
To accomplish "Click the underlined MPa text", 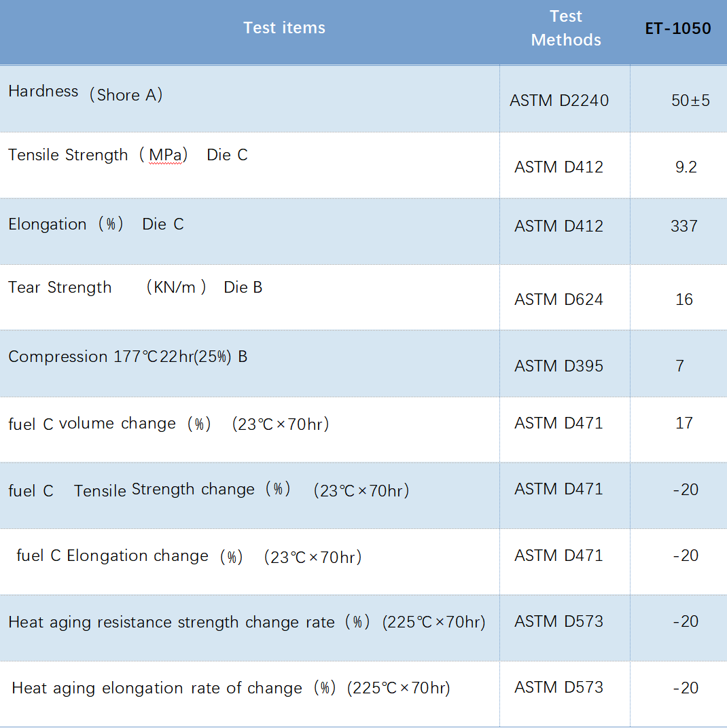I will pos(166,156).
